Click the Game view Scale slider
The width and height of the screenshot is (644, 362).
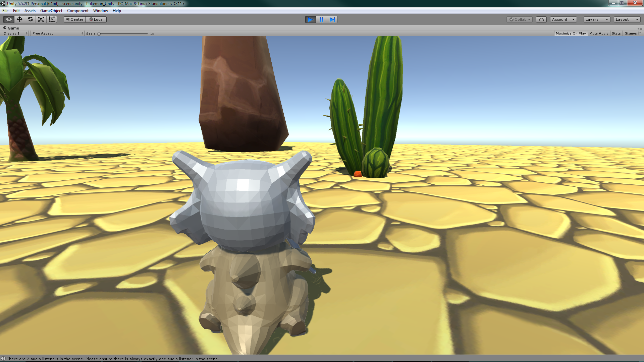pyautogui.click(x=123, y=34)
